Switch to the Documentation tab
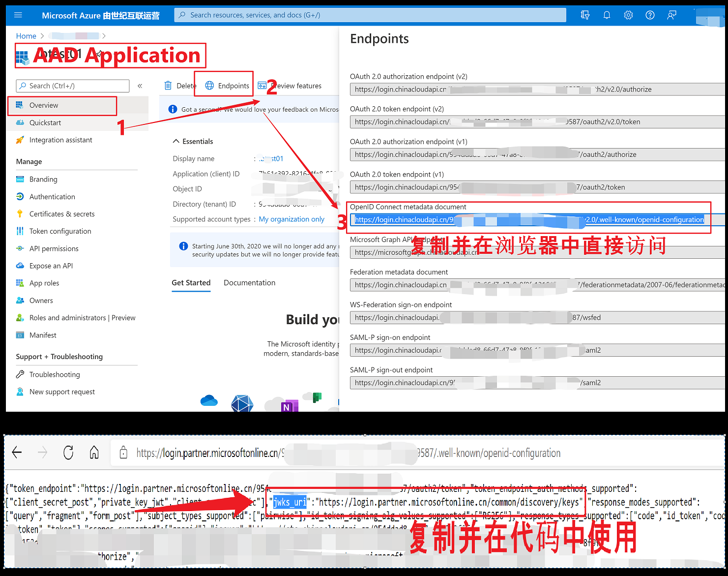The image size is (728, 576). click(249, 283)
